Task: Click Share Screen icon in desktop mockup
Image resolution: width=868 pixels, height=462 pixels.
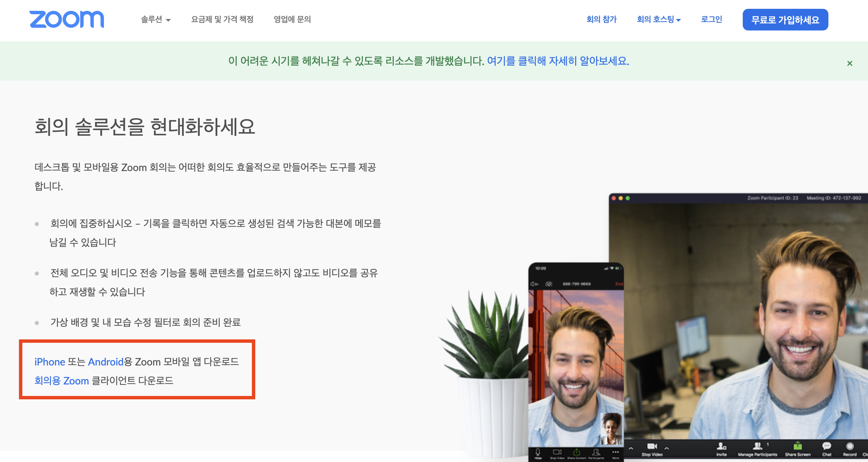Action: (x=797, y=446)
